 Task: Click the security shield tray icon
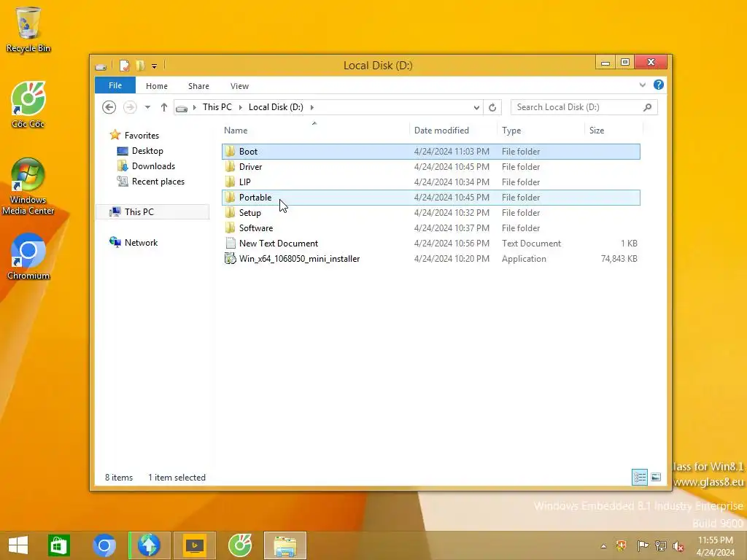(x=622, y=545)
